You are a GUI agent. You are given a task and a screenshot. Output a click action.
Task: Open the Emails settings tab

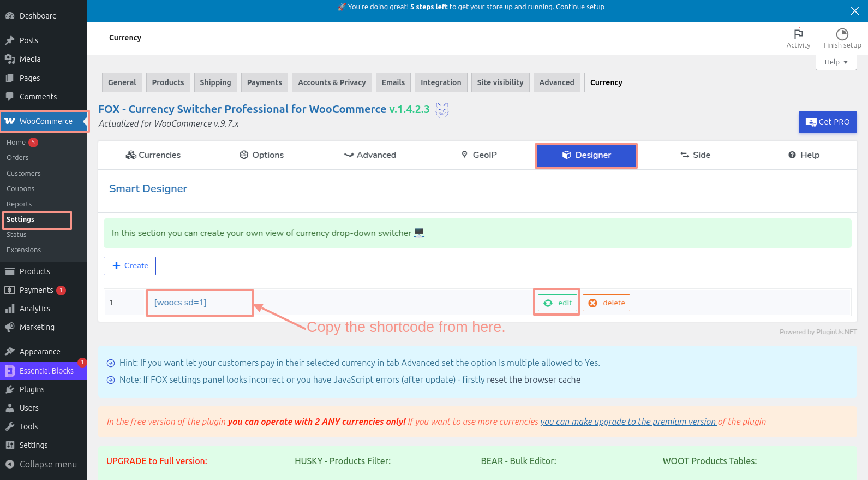393,82
